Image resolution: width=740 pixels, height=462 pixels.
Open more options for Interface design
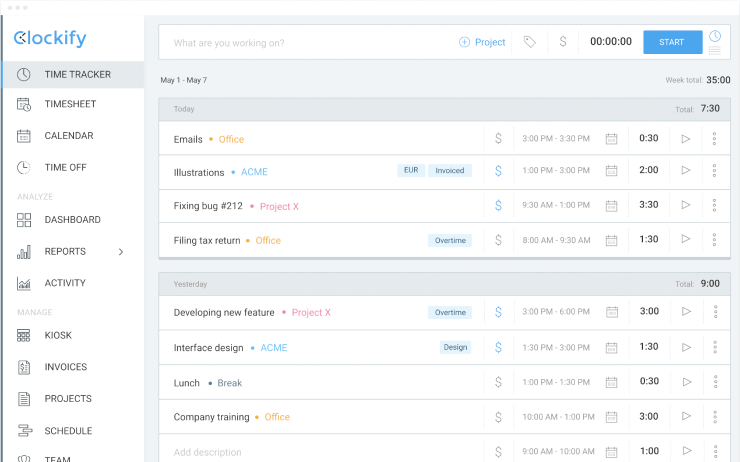(715, 347)
